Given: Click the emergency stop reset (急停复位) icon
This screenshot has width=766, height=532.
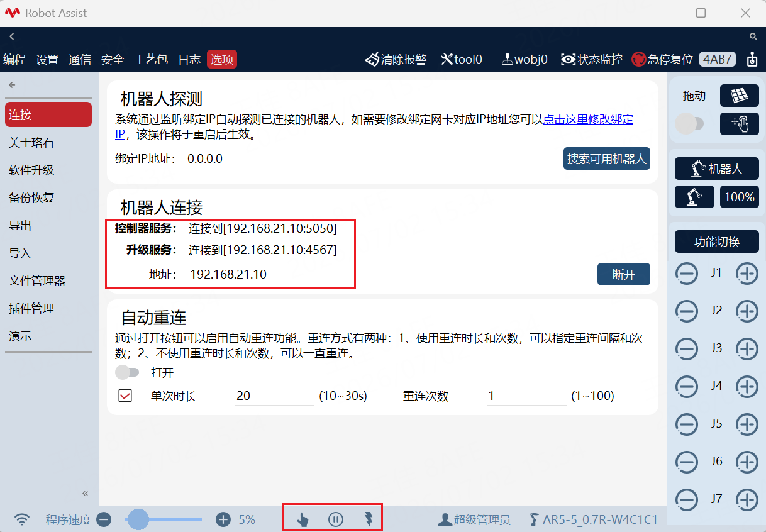Looking at the screenshot, I should [639, 60].
